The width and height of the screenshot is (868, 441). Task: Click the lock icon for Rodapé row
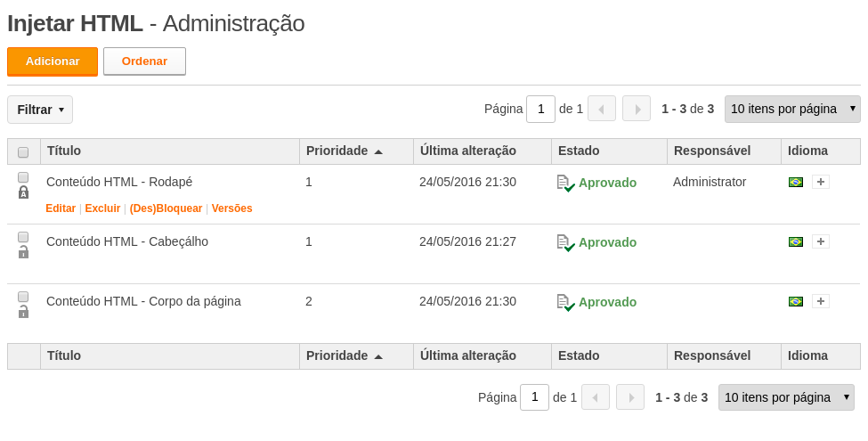(x=23, y=192)
